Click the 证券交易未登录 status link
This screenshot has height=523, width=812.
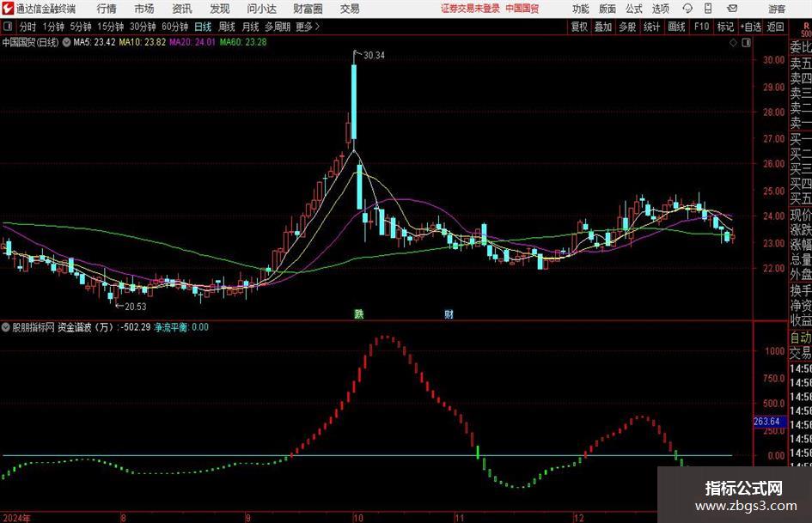pyautogui.click(x=470, y=9)
